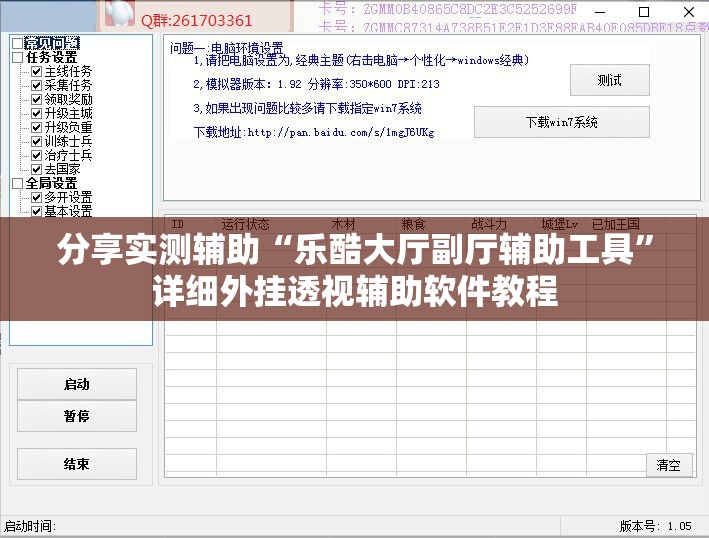Minimize the window
Viewport: 709px width, 538px height.
point(600,12)
